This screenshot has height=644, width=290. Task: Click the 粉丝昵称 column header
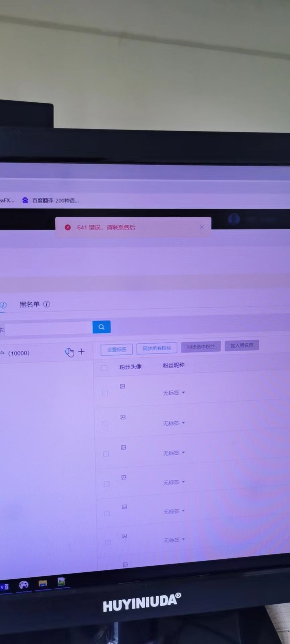174,365
